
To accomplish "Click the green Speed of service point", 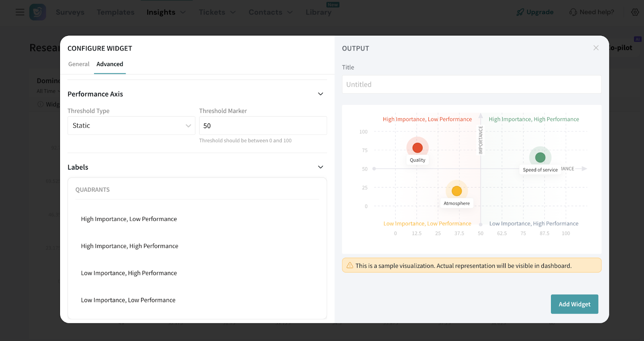I will [540, 158].
